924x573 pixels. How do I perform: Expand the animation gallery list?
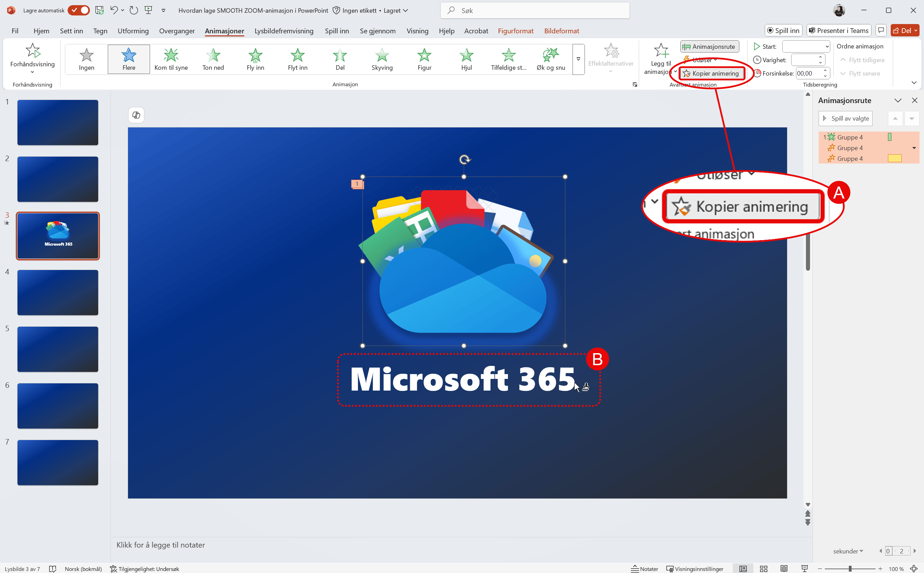(x=578, y=59)
